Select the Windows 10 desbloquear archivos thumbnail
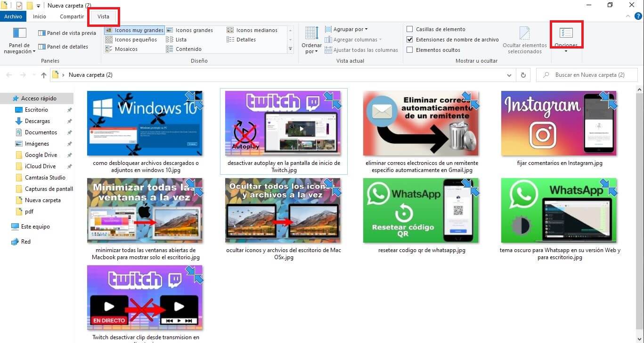This screenshot has height=343, width=644. point(145,123)
